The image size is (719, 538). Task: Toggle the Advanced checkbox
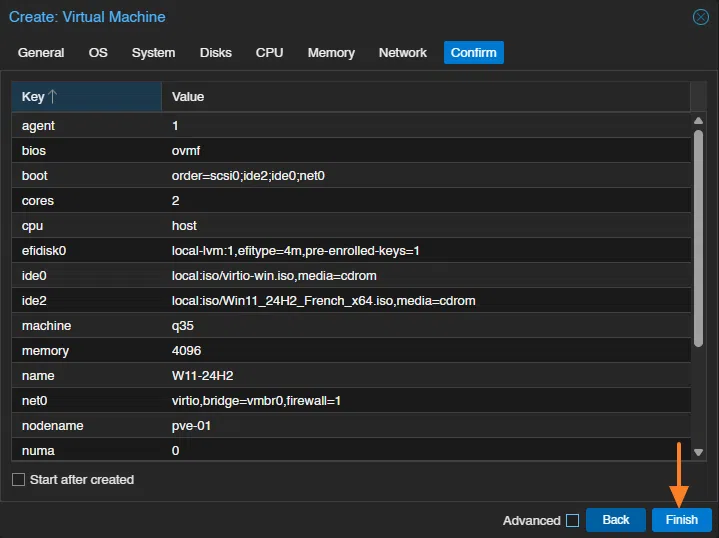572,520
